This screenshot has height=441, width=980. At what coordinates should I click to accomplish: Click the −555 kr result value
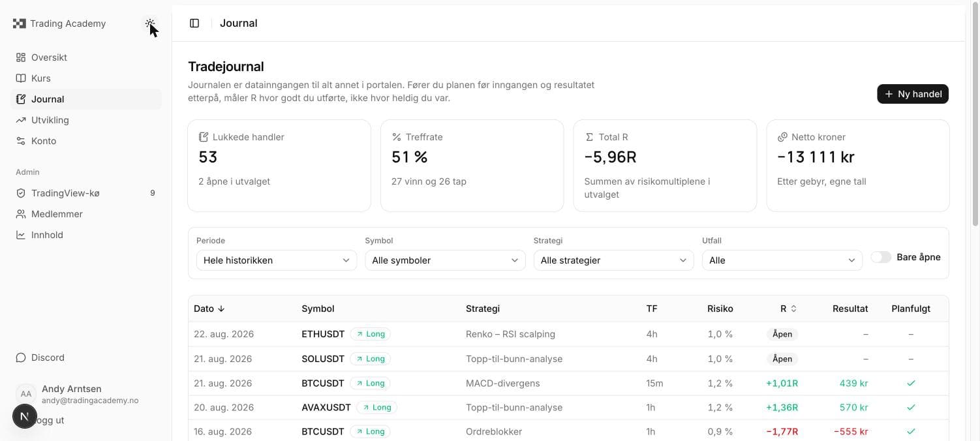pos(851,431)
